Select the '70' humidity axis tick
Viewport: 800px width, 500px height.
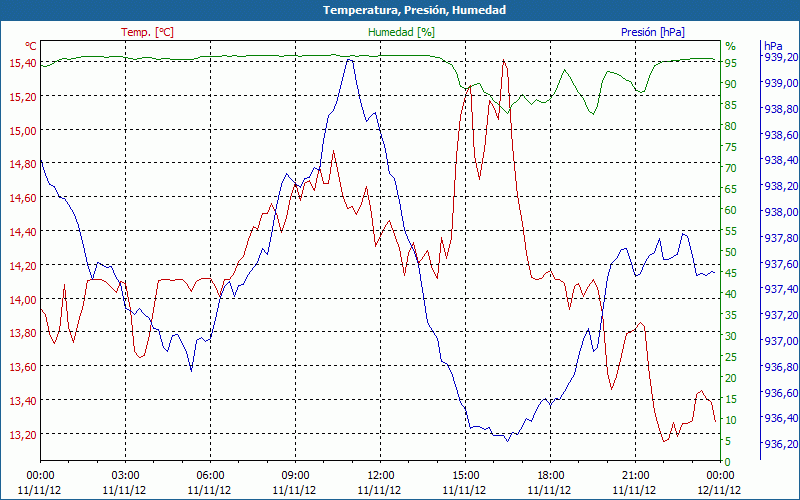coord(731,168)
